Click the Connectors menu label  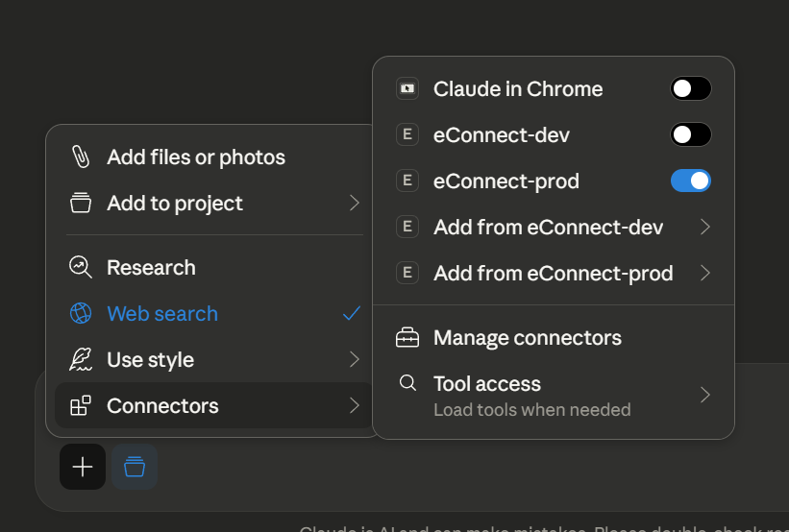162,406
